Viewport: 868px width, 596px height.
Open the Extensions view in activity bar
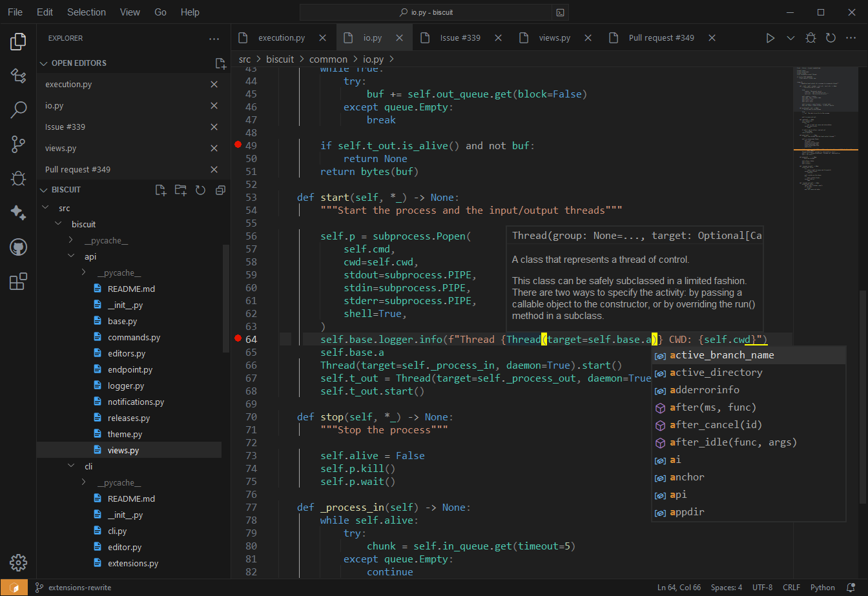tap(18, 281)
